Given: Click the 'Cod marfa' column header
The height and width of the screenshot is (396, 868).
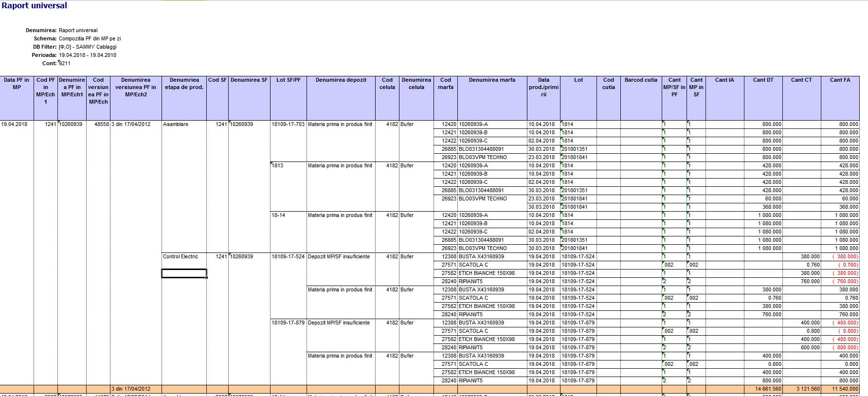Looking at the screenshot, I should point(446,98).
